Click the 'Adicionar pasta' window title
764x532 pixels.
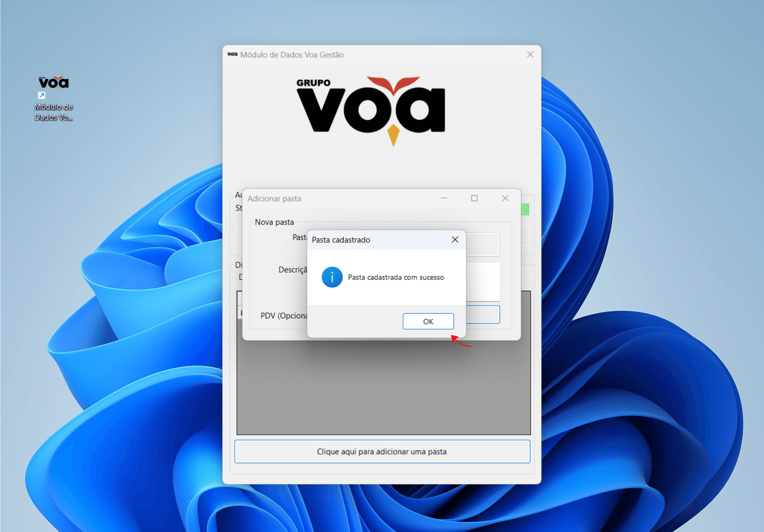click(274, 198)
